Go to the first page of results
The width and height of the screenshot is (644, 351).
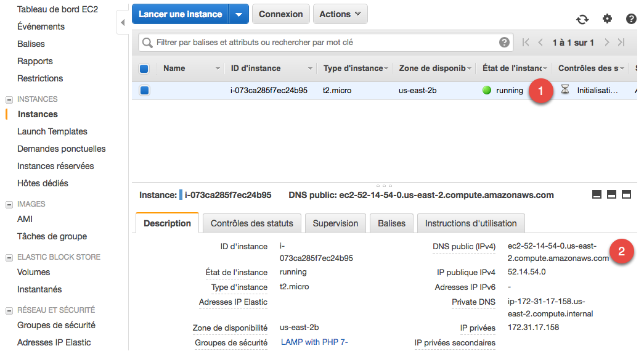click(x=525, y=43)
